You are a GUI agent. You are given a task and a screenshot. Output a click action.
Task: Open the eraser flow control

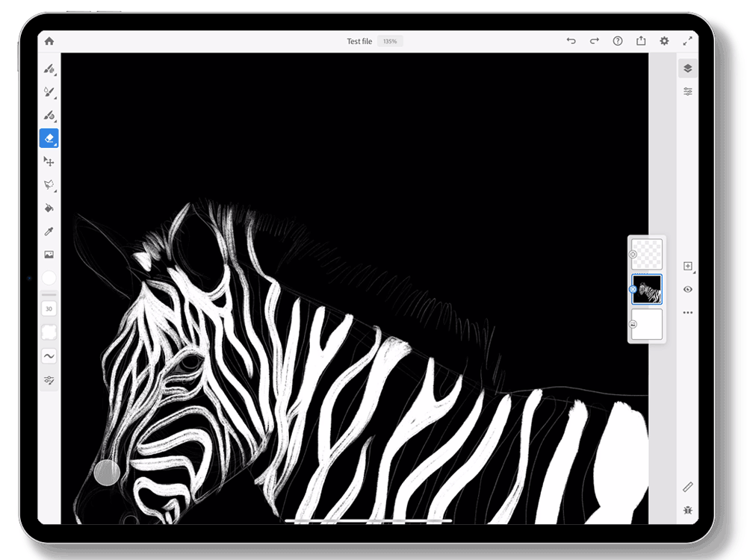click(x=49, y=332)
